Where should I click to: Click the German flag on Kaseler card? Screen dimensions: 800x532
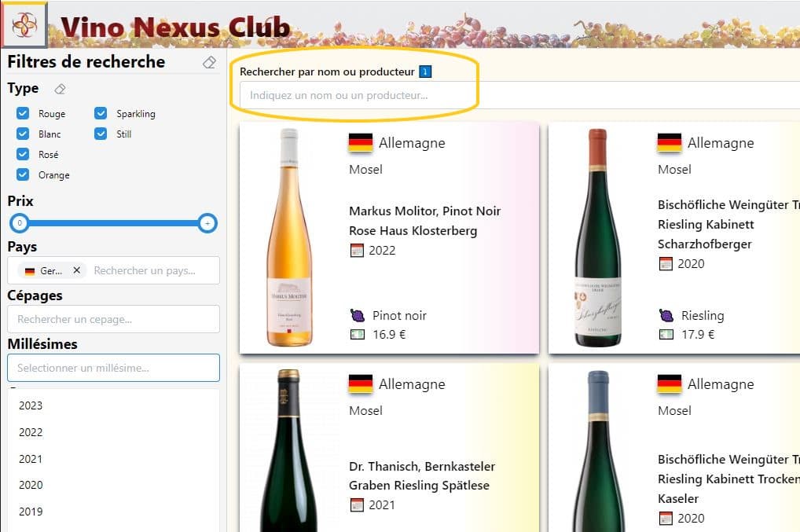click(670, 384)
